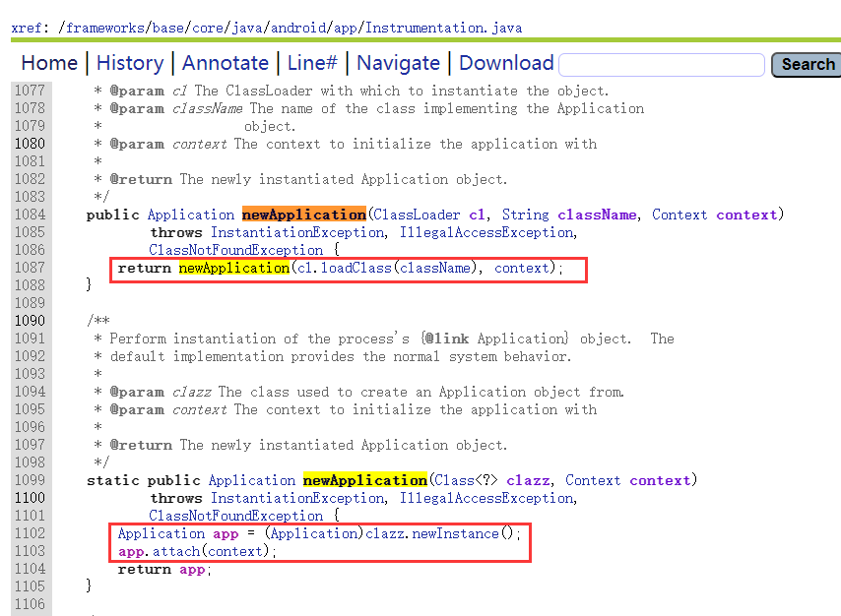
Task: Open the History view
Action: tap(130, 63)
